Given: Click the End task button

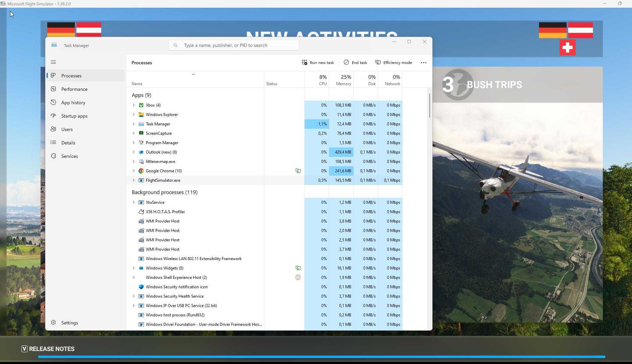Looking at the screenshot, I should [x=356, y=62].
